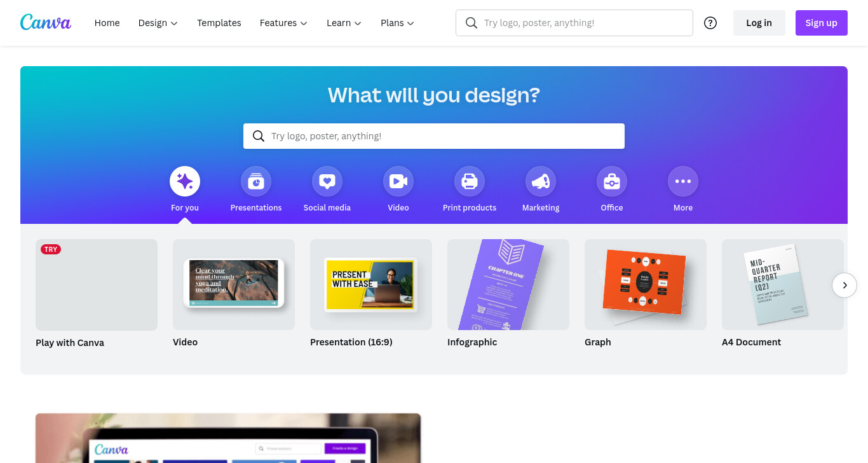
Task: Focus the hero 'What will you design?' search field
Action: point(434,136)
